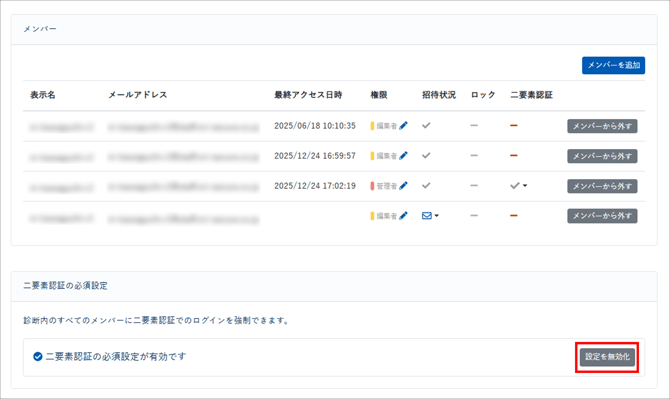This screenshot has height=399, width=670.
Task: Open two-factor checkmark dropdown in 管理者 row
Action: (x=518, y=185)
